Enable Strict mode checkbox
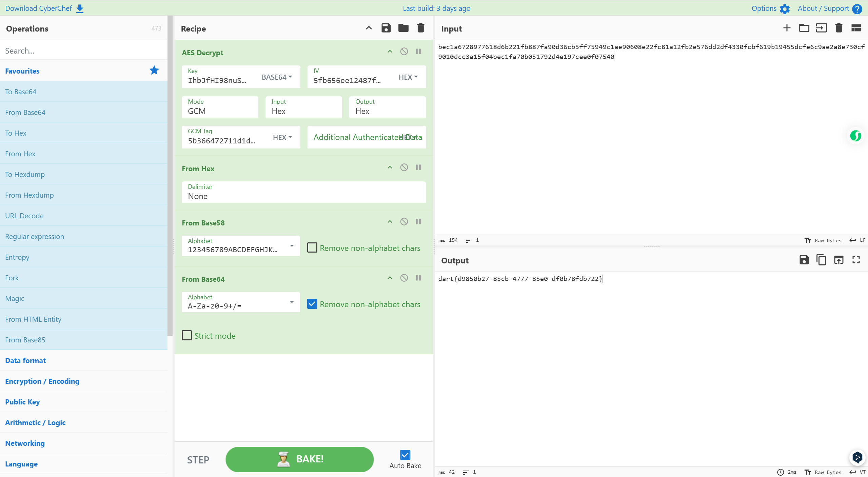 point(187,336)
